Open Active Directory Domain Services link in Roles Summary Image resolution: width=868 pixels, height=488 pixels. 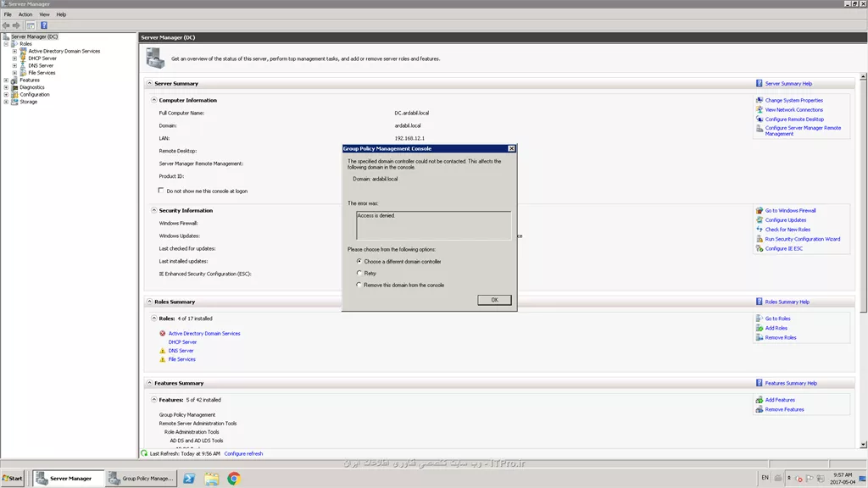click(x=204, y=333)
